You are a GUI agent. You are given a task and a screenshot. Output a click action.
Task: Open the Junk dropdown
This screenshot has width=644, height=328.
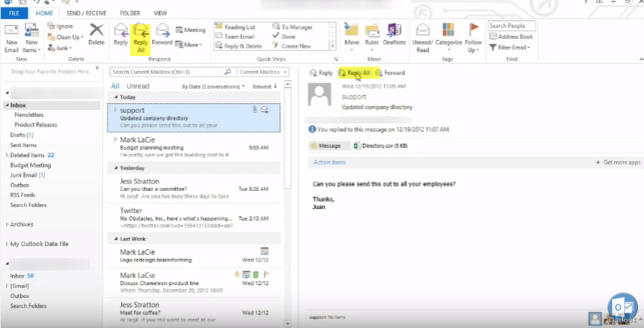[60, 48]
